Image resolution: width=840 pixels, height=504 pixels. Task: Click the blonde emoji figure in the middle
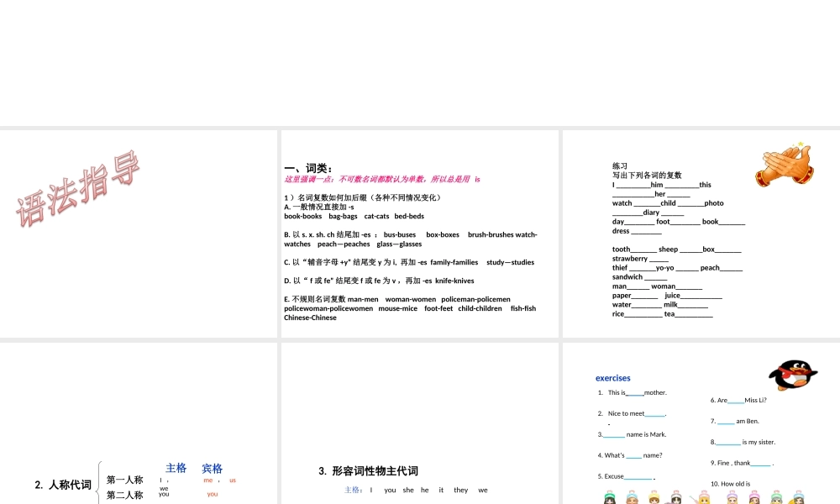click(x=704, y=497)
